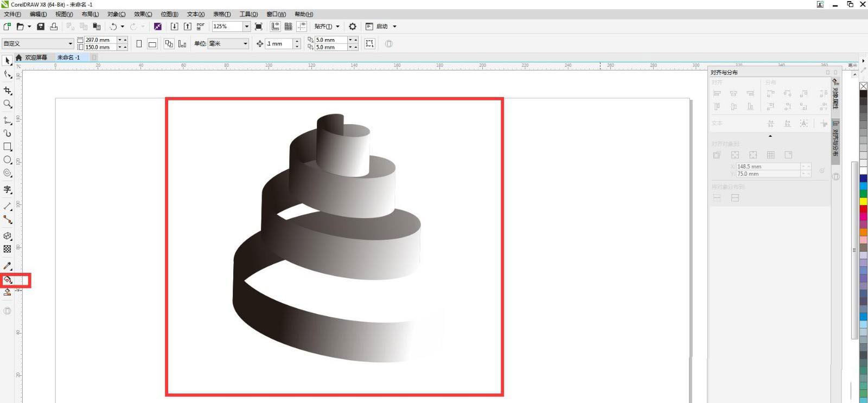Click the 启动 launch button

click(382, 27)
